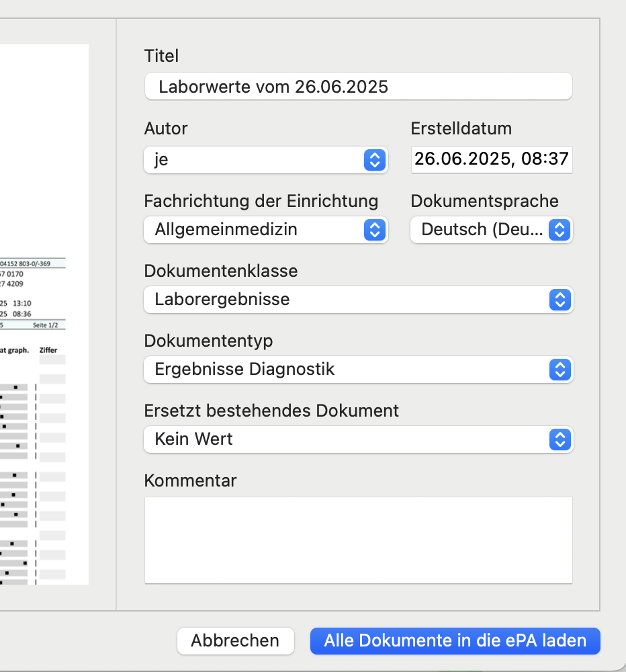
Task: Click Alle Dokumente in die ePA laden
Action: click(x=455, y=640)
